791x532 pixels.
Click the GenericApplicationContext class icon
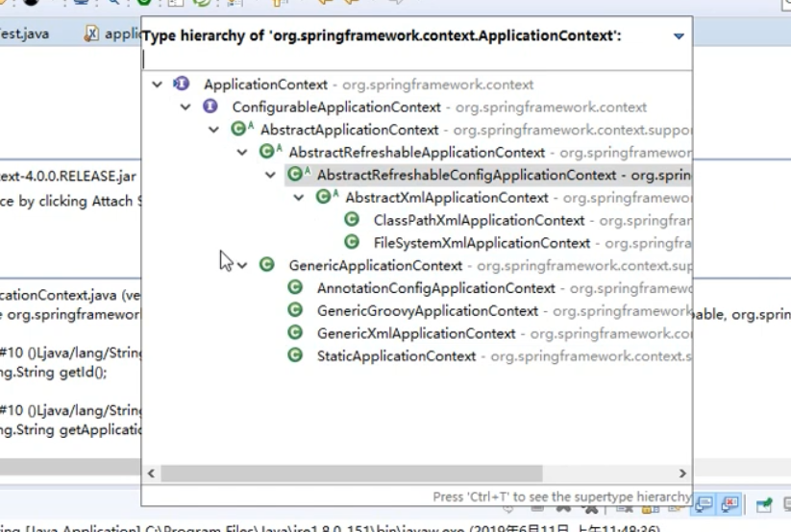(x=267, y=264)
